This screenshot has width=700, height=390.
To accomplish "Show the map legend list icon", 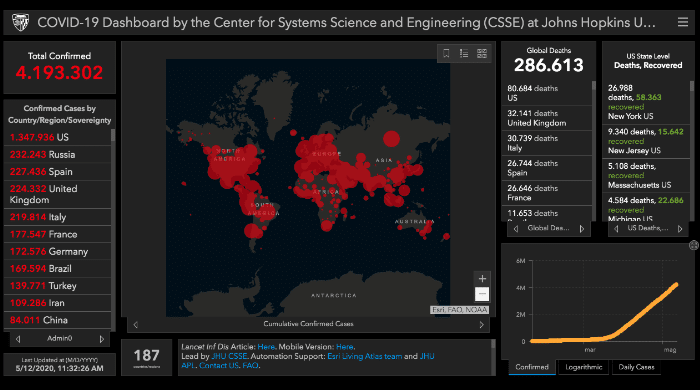I will click(x=464, y=54).
